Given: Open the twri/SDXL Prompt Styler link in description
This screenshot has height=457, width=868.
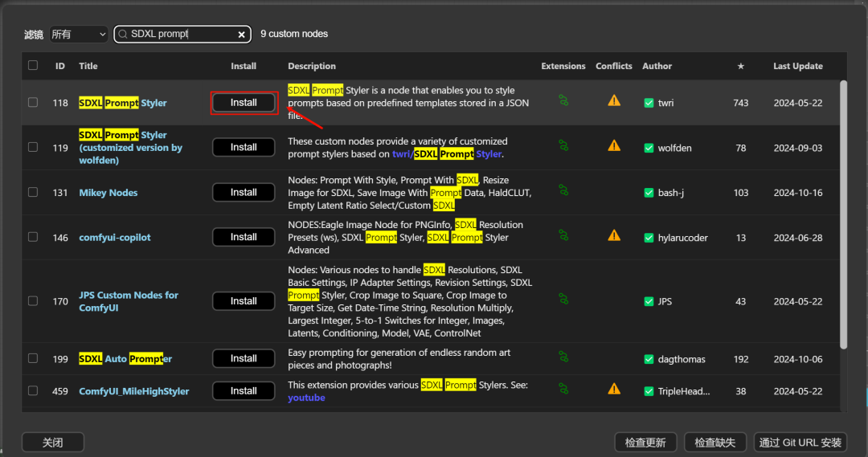Looking at the screenshot, I should click(x=448, y=154).
